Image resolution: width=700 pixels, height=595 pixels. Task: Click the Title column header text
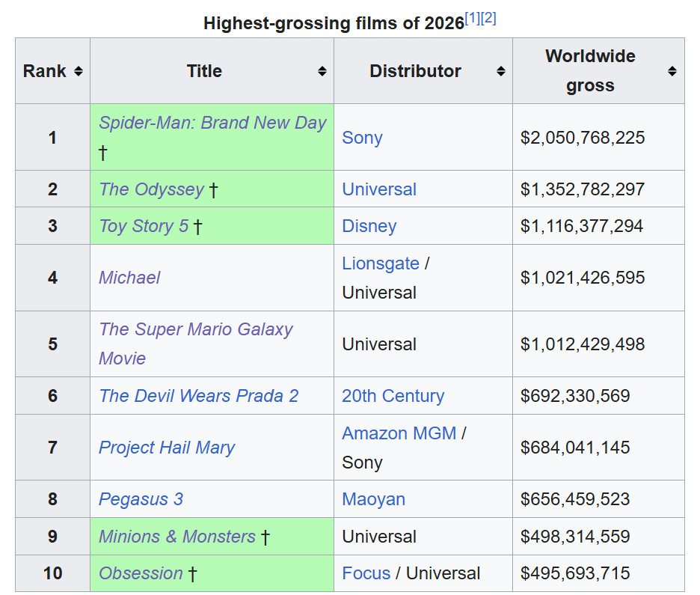tap(204, 71)
